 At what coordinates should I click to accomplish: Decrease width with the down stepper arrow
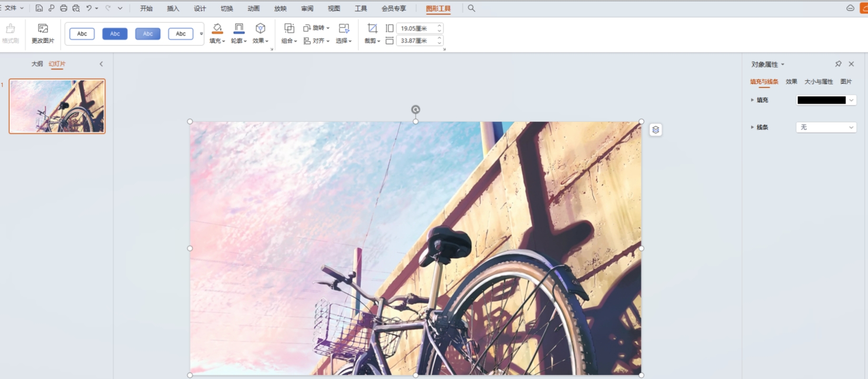439,43
